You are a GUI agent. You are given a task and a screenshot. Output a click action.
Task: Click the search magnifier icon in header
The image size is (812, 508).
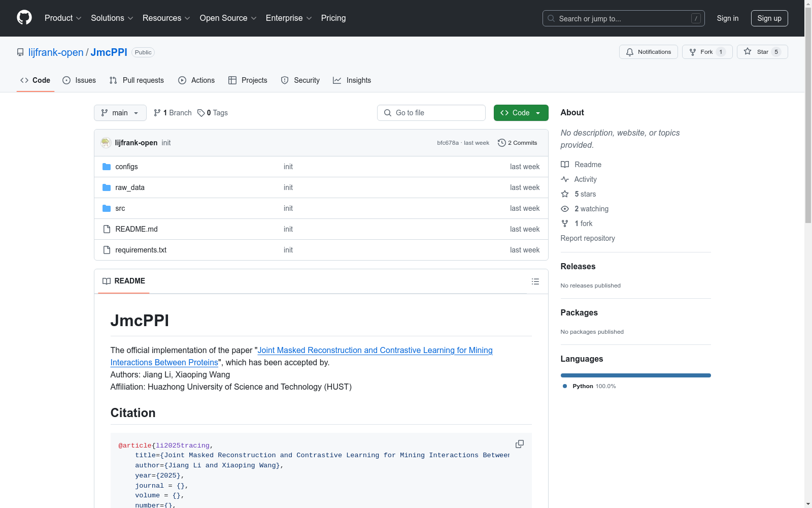551,18
